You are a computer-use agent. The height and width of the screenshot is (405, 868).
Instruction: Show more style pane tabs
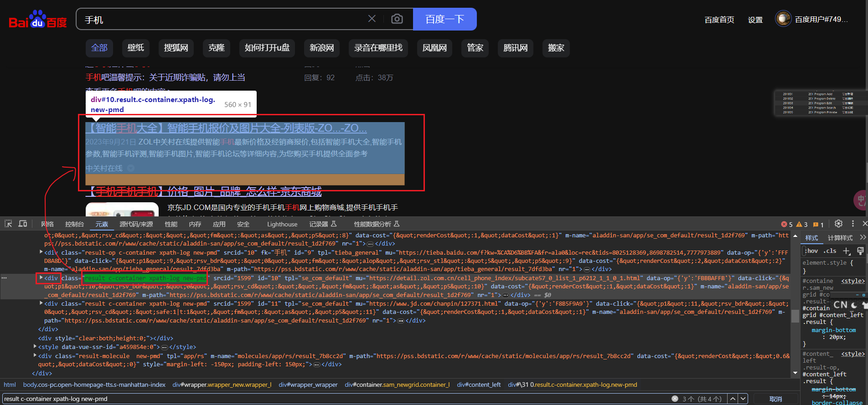862,237
